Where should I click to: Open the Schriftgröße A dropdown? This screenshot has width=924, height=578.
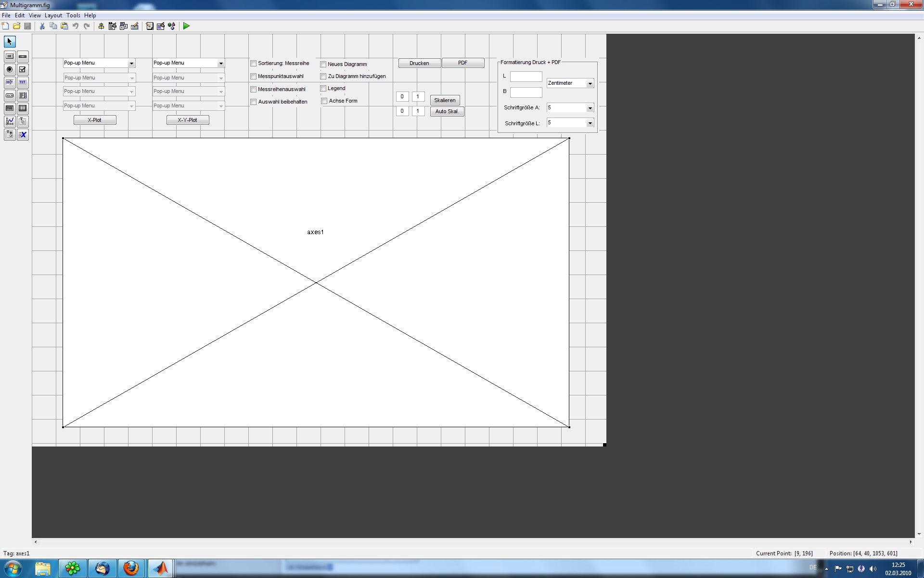590,108
